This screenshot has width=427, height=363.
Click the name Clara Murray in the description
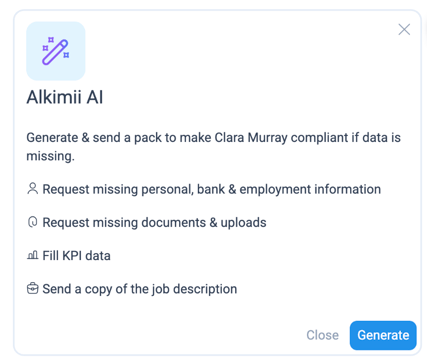[x=251, y=138]
